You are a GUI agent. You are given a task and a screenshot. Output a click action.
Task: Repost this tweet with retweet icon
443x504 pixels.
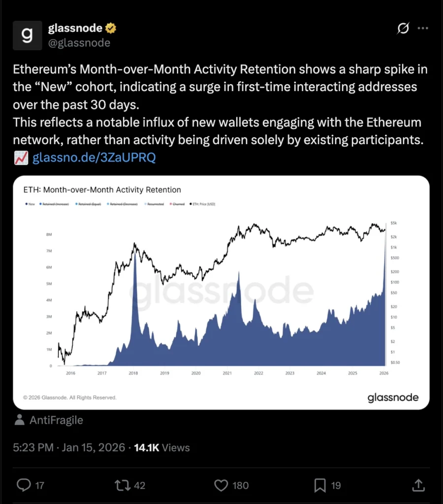(x=123, y=485)
